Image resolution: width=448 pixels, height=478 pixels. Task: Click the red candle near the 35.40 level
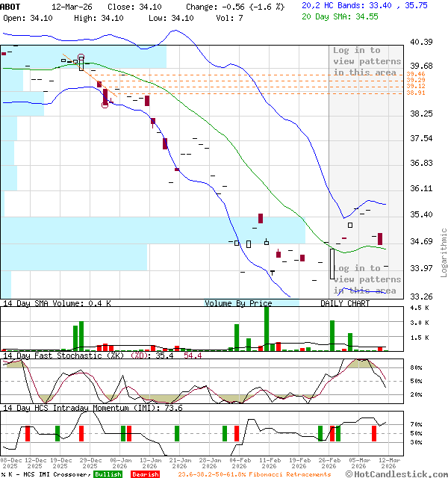coord(261,218)
